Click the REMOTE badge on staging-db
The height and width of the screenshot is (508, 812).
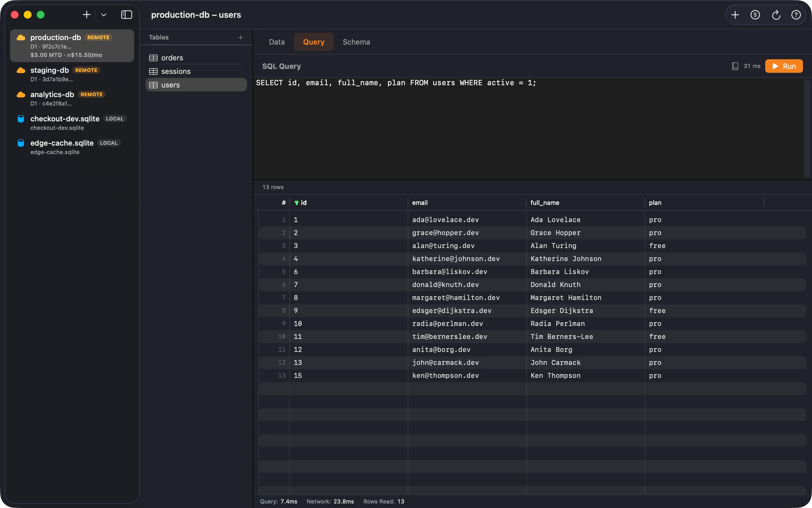click(x=86, y=70)
